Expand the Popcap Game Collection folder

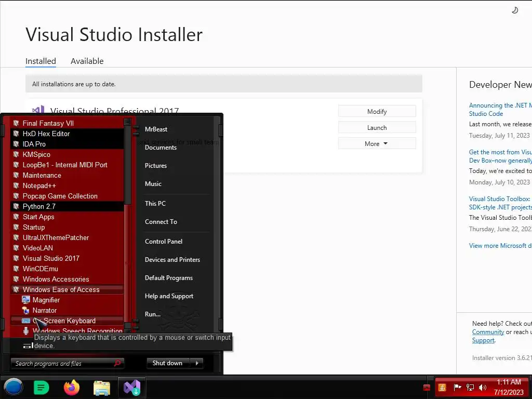[x=67, y=196]
